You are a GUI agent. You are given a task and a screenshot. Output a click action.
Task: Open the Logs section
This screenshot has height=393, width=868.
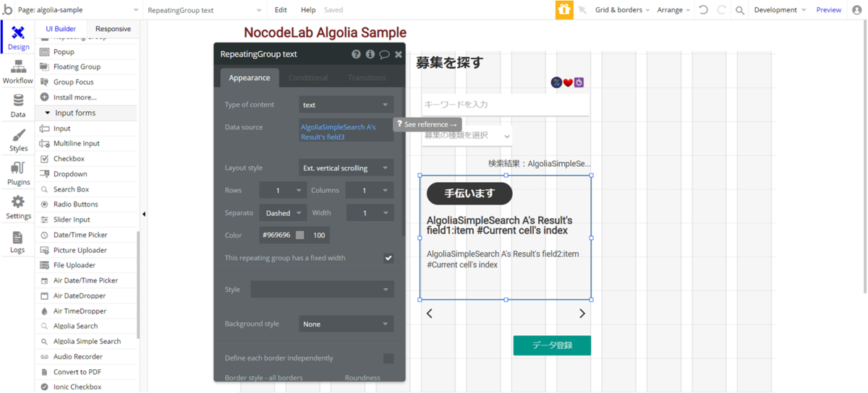[18, 242]
